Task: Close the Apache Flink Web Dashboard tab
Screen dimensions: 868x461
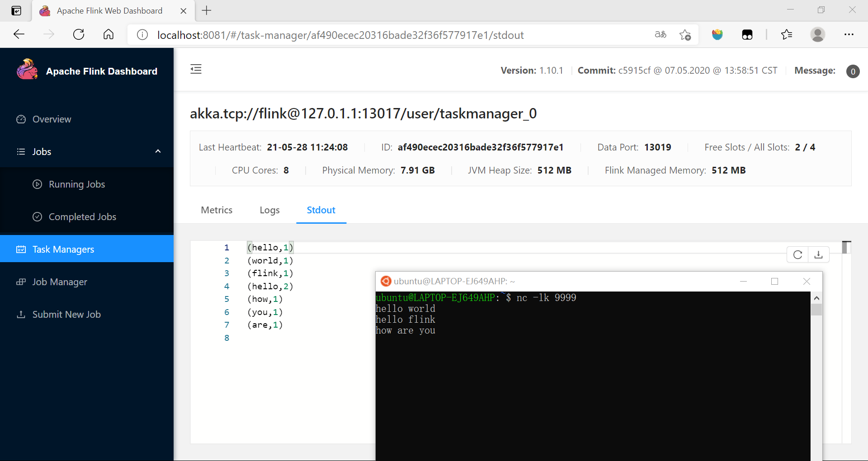Action: (x=184, y=11)
